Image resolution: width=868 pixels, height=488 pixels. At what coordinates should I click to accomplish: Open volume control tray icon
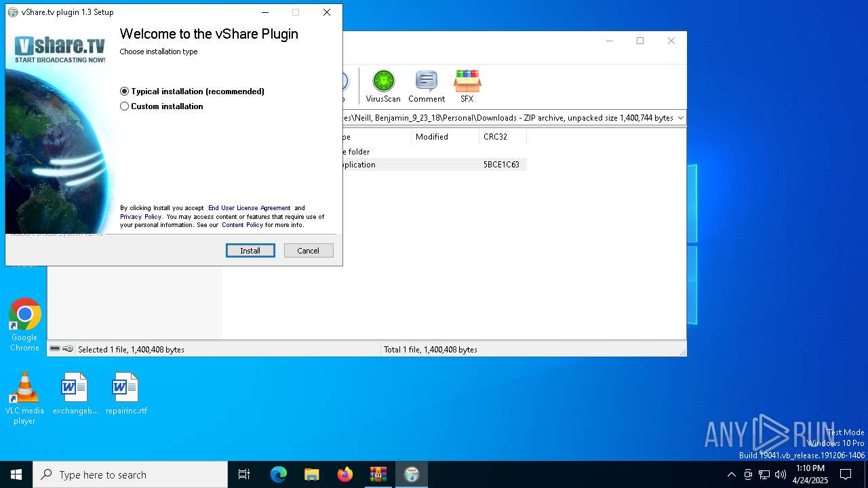(781, 474)
